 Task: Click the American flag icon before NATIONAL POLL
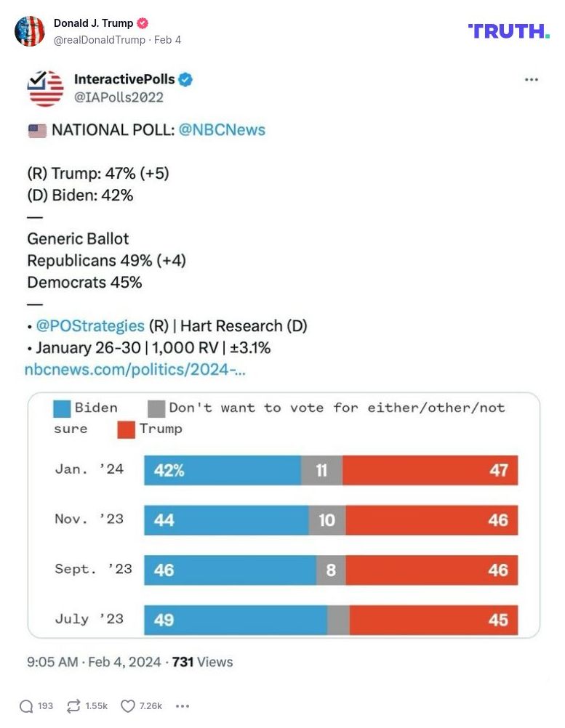click(x=36, y=130)
